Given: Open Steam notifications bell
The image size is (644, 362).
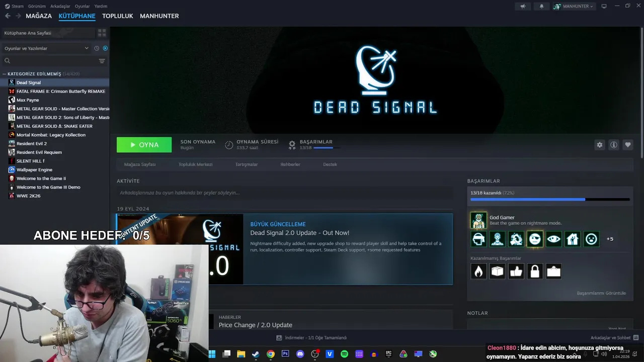Looking at the screenshot, I should [541, 6].
